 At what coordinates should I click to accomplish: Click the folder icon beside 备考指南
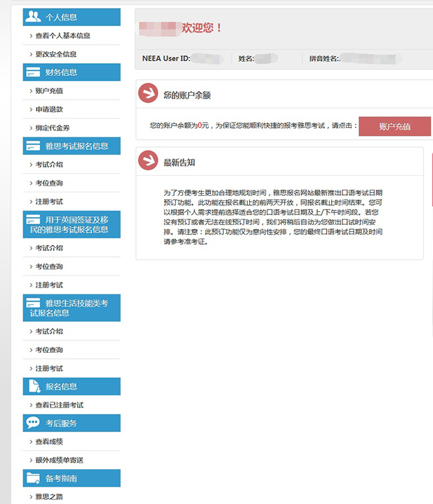tap(33, 478)
